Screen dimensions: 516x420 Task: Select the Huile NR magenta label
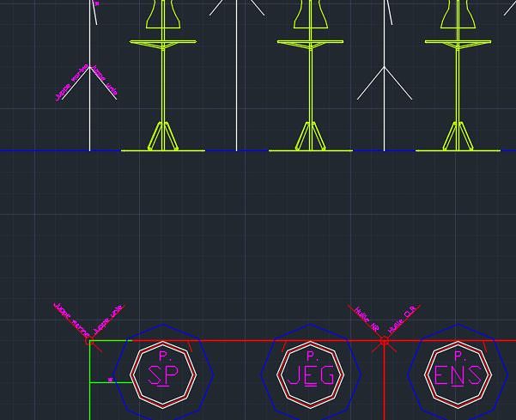tap(365, 318)
